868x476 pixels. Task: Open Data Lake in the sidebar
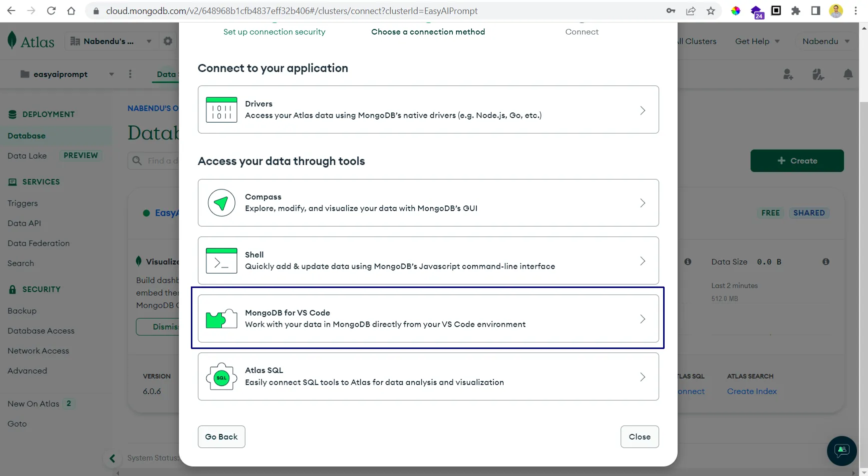click(x=27, y=155)
